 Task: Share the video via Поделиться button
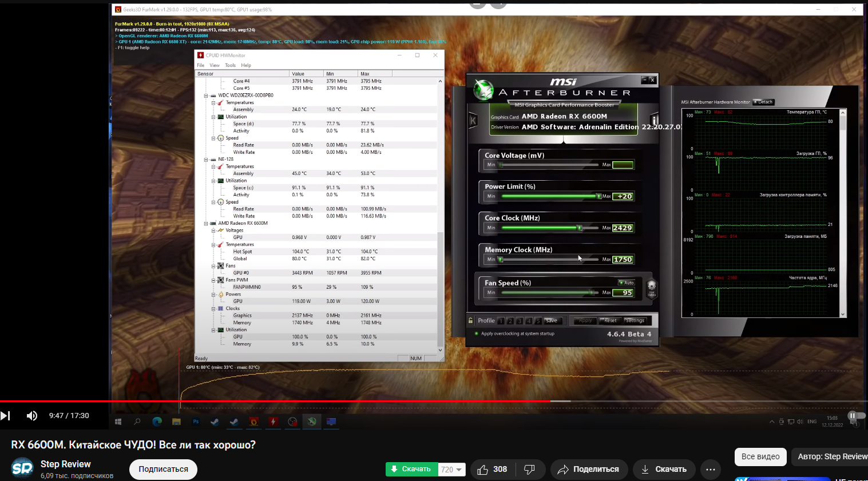point(589,470)
